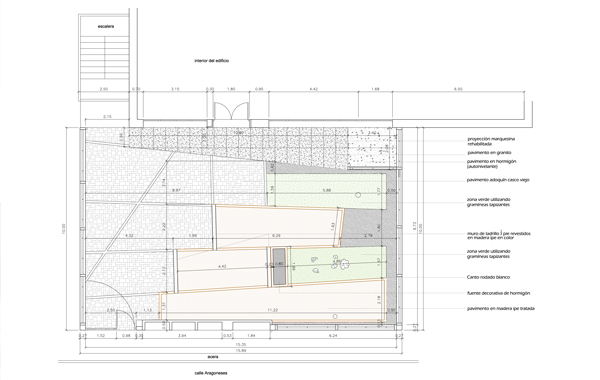Image resolution: width=600 pixels, height=380 pixels.
Task: Click the small circle in upper green zone
Action: coord(358,195)
